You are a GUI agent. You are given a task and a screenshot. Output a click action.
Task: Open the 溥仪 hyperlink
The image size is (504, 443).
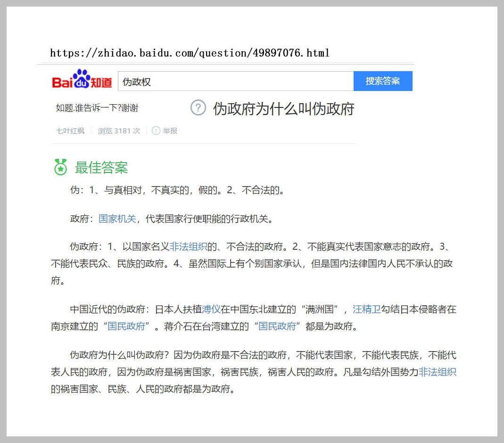211,309
